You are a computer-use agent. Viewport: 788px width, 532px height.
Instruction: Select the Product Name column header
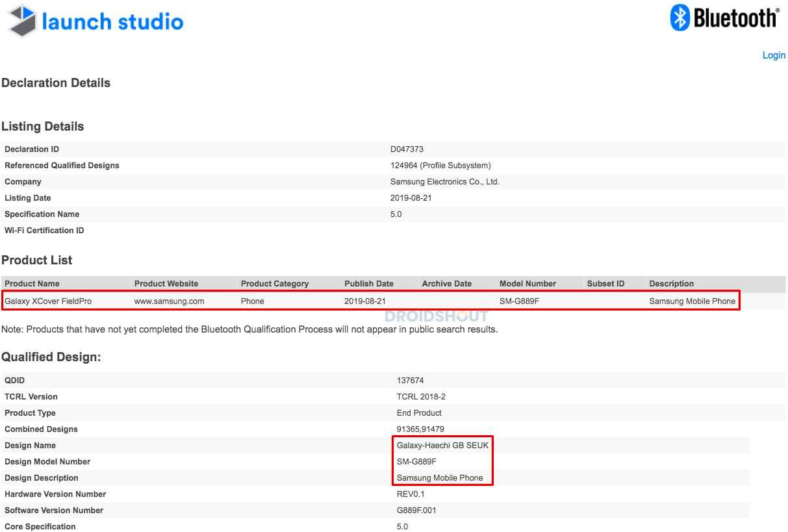coord(32,284)
